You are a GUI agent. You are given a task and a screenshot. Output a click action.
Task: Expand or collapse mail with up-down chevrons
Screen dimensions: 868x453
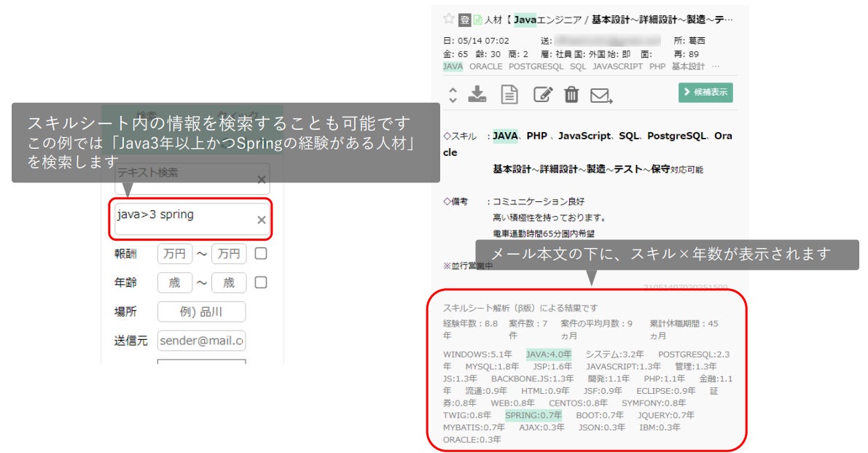coord(453,95)
